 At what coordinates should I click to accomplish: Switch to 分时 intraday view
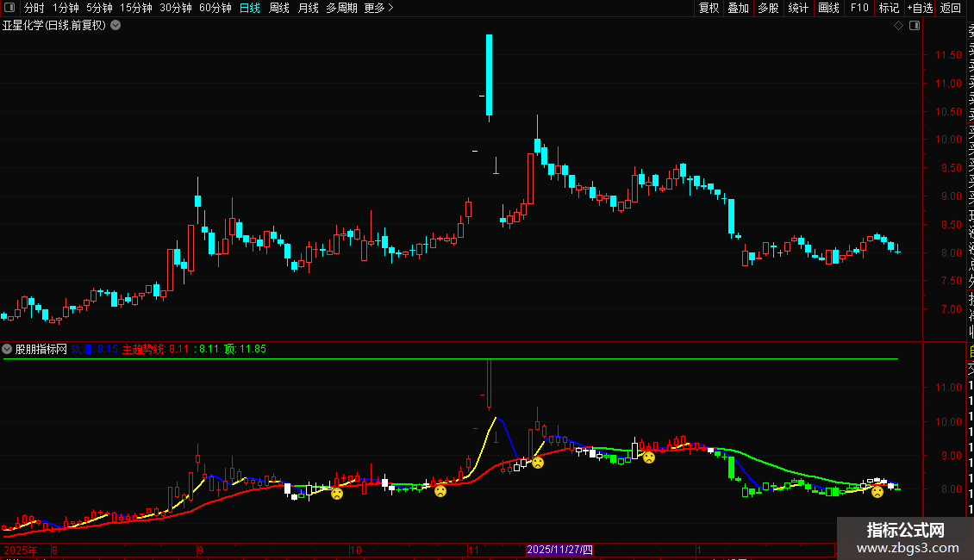pos(34,8)
